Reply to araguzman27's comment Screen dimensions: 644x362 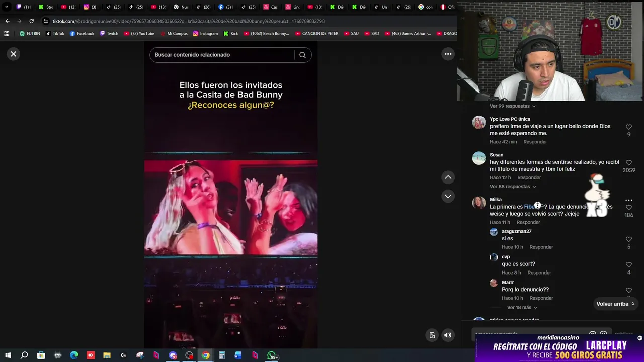point(541,247)
